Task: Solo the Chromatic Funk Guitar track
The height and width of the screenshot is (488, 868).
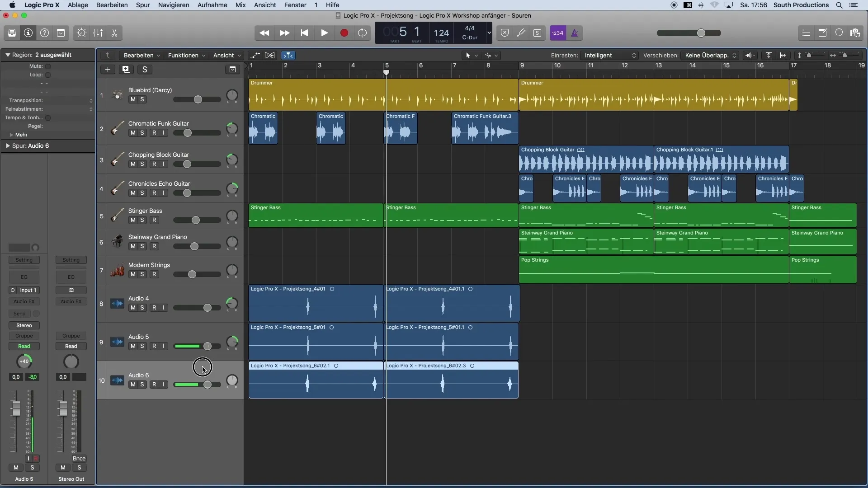Action: pos(142,132)
